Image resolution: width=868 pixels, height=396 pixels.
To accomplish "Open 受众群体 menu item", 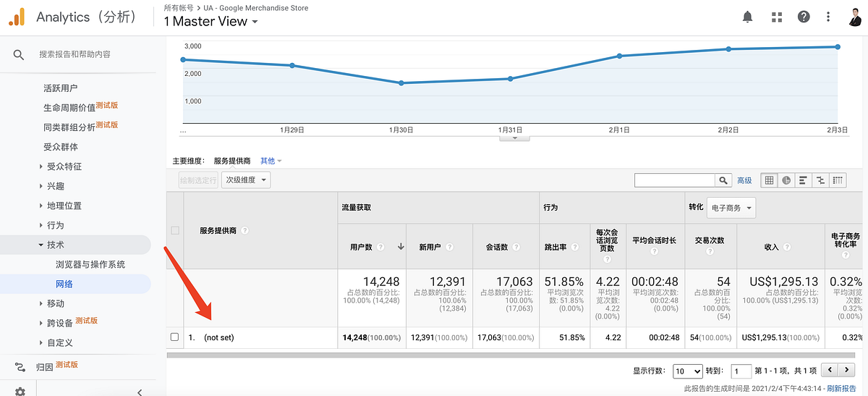I will [61, 147].
